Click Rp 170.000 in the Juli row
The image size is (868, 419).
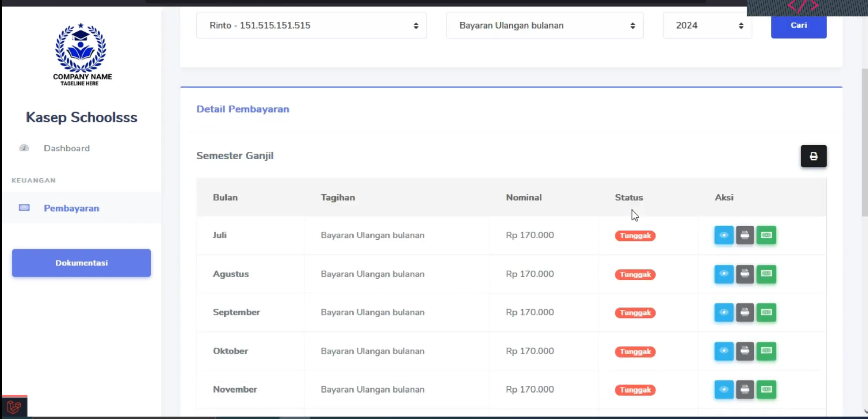[530, 235]
